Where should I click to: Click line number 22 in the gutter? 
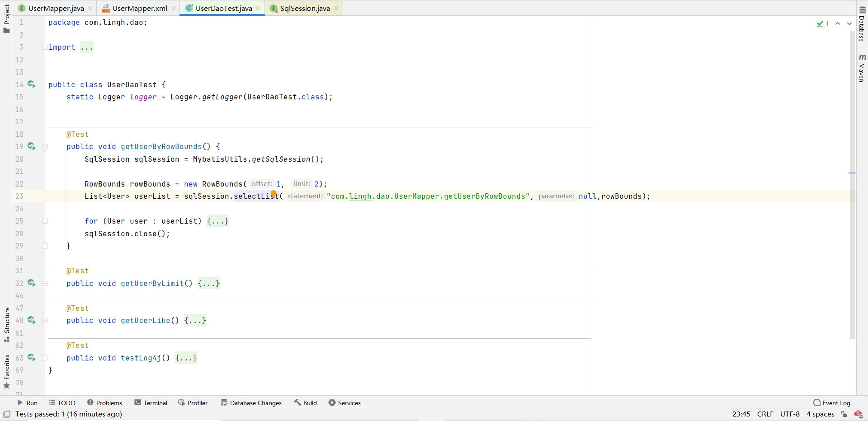pyautogui.click(x=19, y=184)
